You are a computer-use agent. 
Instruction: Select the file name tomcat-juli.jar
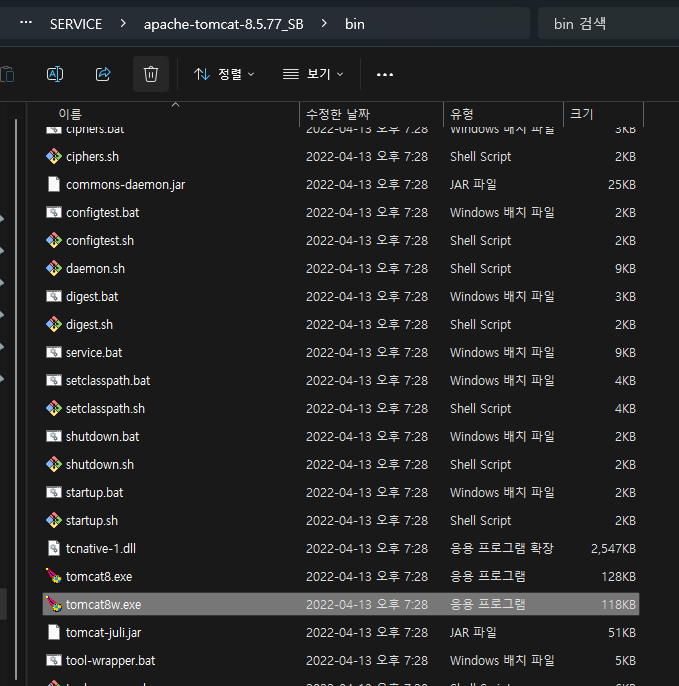pos(103,633)
